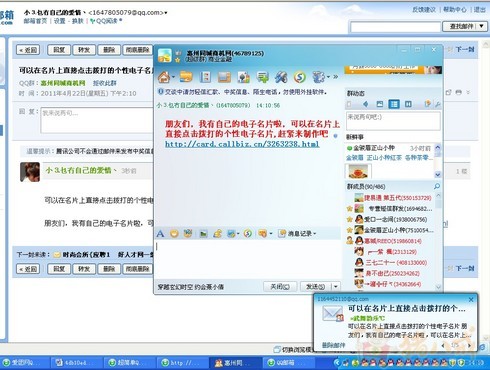
Task: Open the wrench tools icon in chat toolbar
Action: (281, 78)
